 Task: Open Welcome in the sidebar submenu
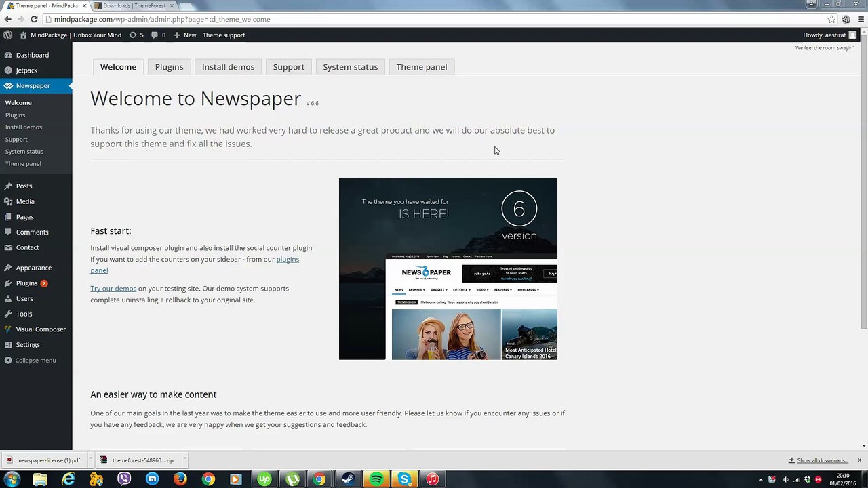point(18,102)
